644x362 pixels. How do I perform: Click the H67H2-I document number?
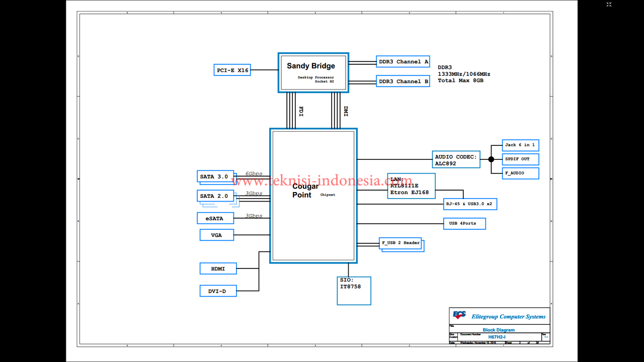click(498, 337)
